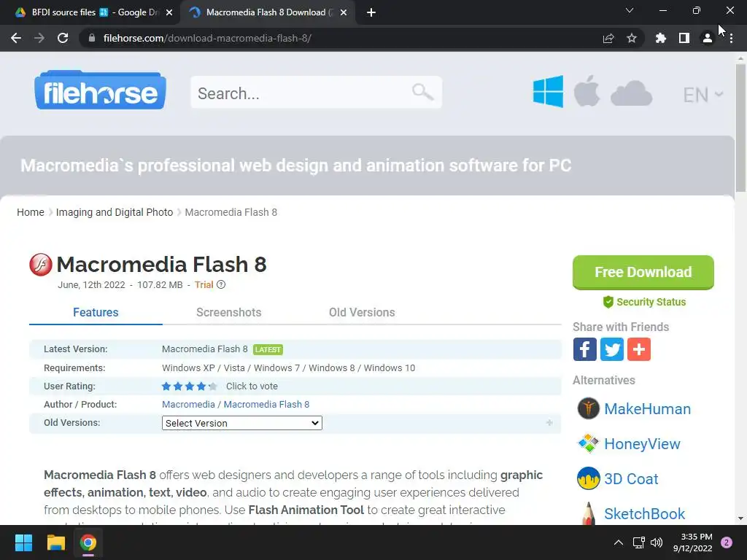747x560 pixels.
Task: Bookmark this page with star icon
Action: [632, 38]
